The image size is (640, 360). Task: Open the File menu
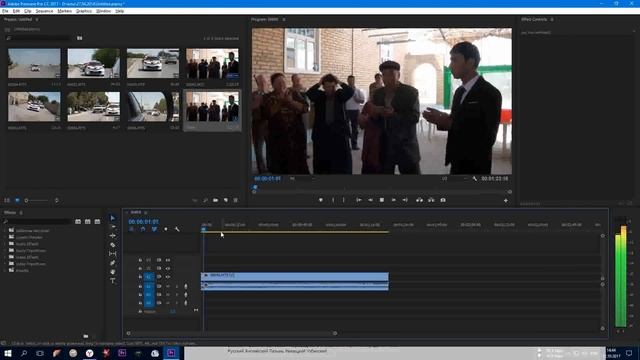[5, 11]
